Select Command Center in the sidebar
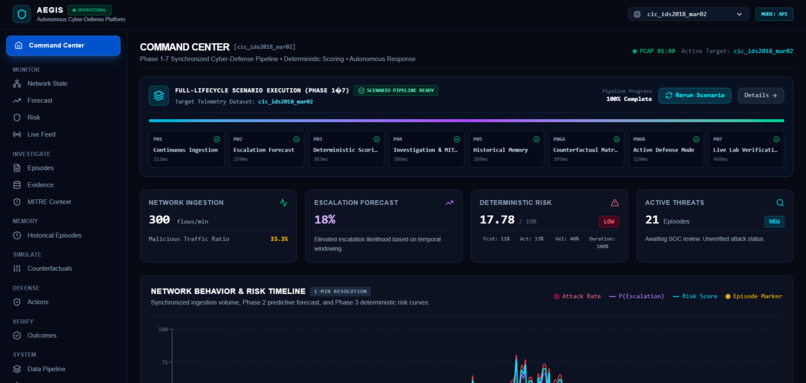806x383 pixels. tap(63, 45)
